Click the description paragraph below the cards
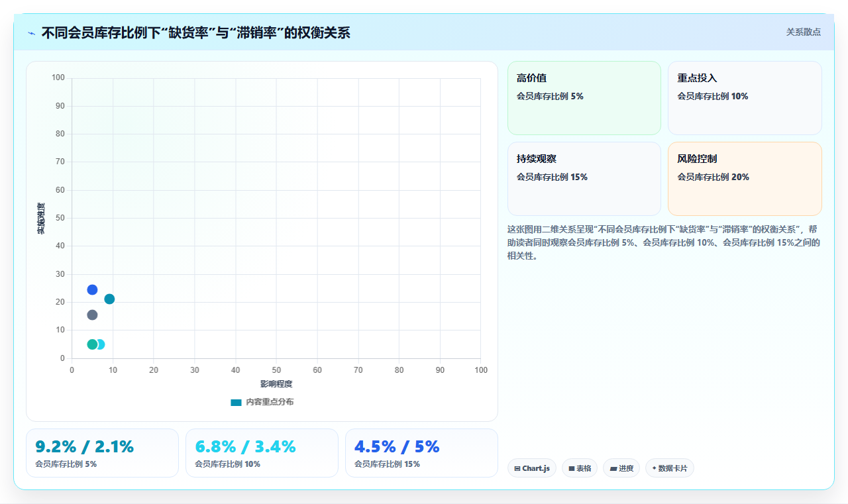This screenshot has height=504, width=848. pos(664,242)
